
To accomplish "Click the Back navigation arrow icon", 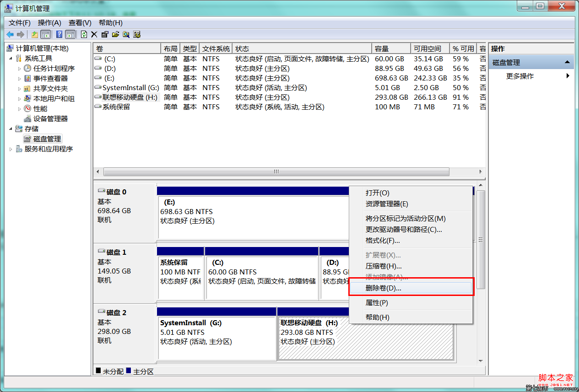I will pyautogui.click(x=10, y=34).
